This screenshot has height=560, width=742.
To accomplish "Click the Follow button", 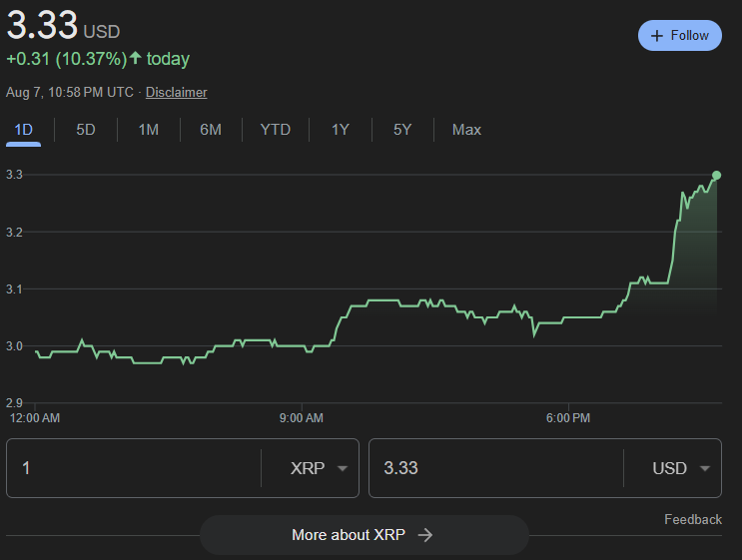I will 679,36.
